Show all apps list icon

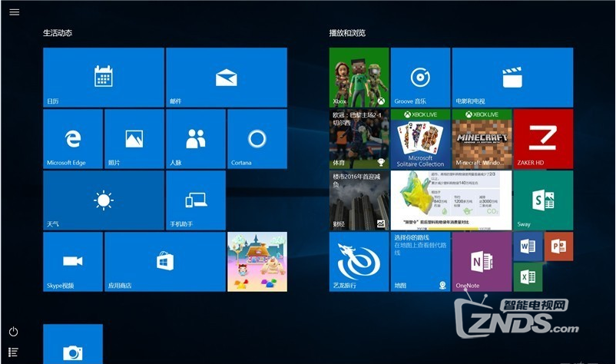[14, 352]
